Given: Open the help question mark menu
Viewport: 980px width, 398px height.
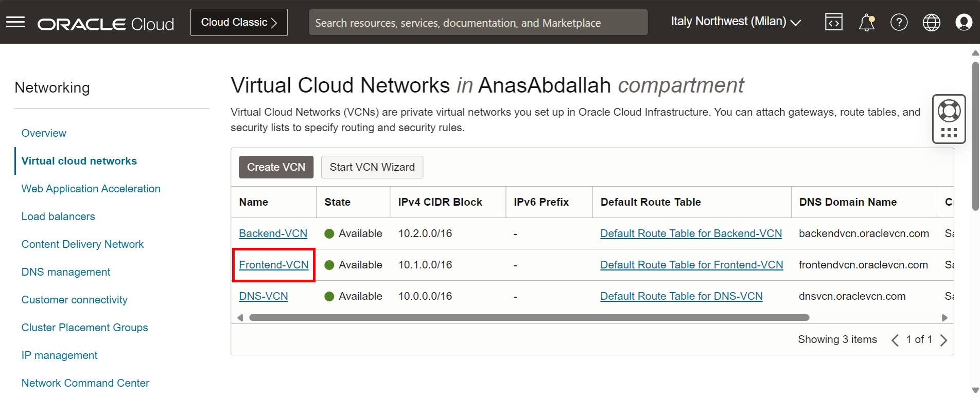Looking at the screenshot, I should (899, 22).
